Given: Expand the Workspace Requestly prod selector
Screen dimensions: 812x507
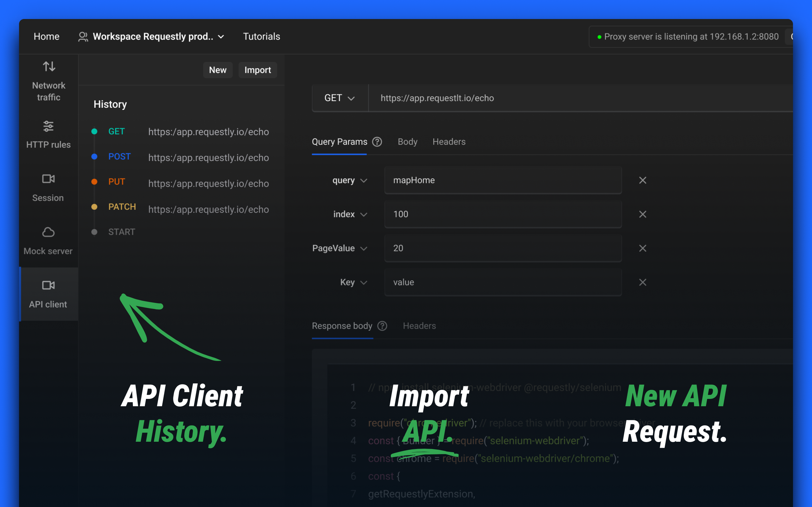Looking at the screenshot, I should (151, 36).
